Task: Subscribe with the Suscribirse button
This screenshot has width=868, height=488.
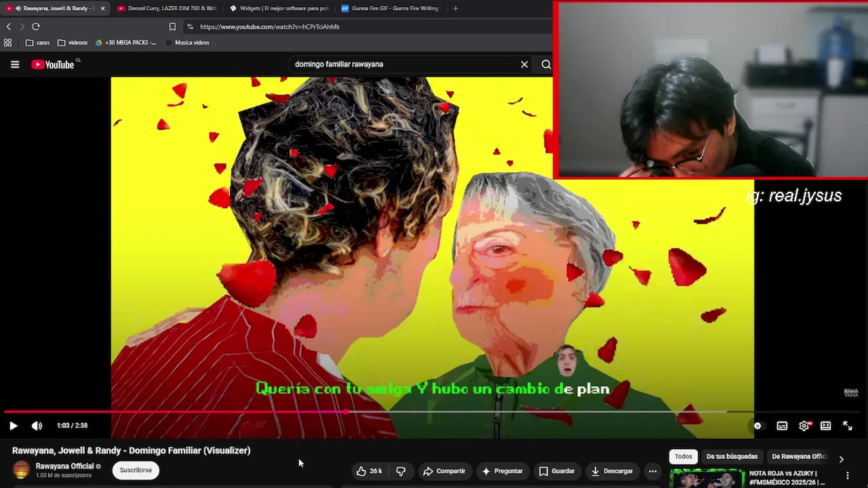Action: (x=136, y=470)
